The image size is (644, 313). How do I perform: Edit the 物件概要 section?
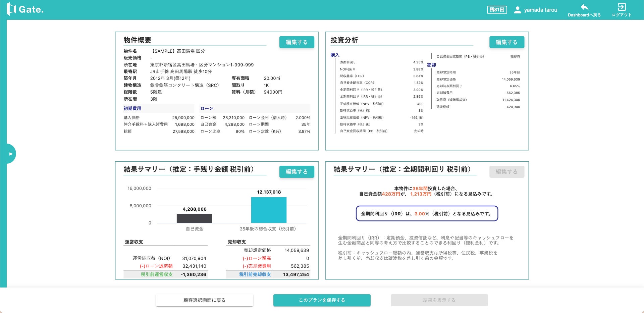coord(297,42)
